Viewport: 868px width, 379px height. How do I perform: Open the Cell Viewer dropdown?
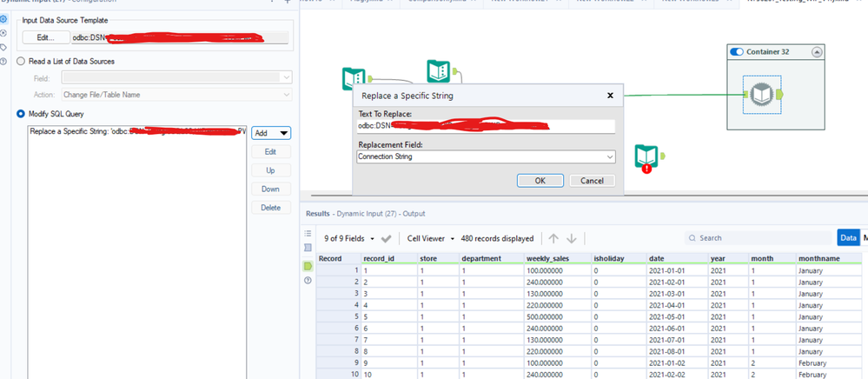431,238
